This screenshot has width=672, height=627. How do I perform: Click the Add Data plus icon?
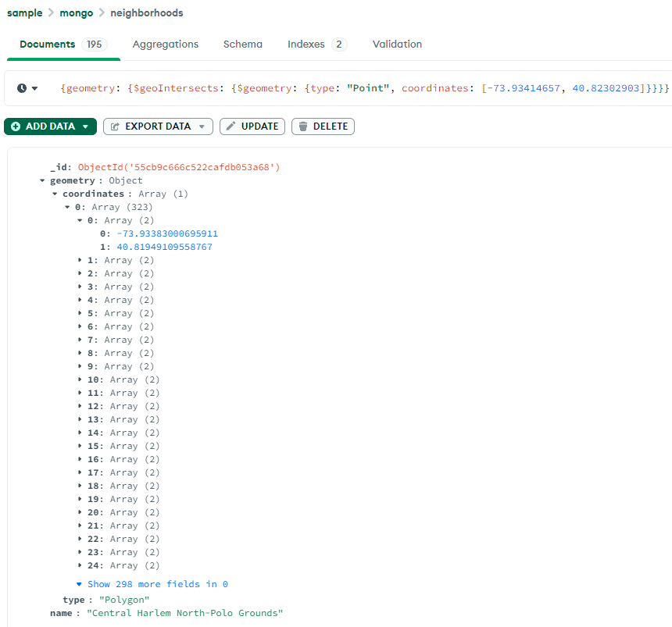click(x=16, y=126)
